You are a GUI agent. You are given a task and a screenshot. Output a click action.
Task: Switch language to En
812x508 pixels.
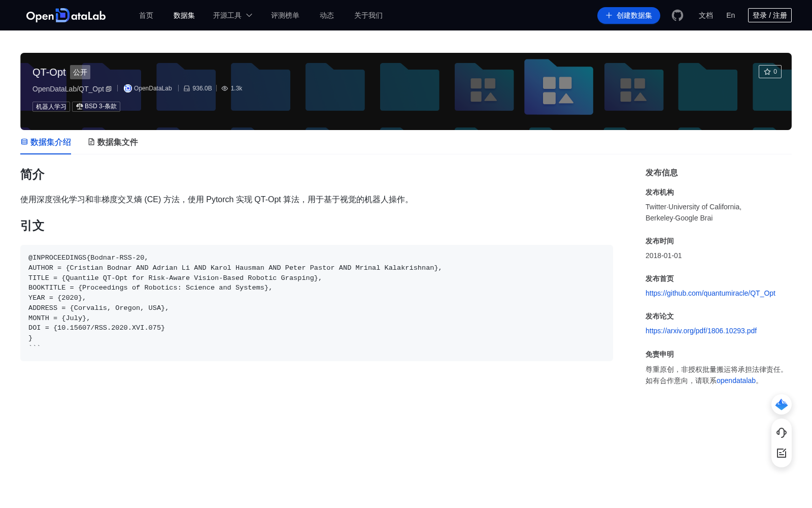731,15
